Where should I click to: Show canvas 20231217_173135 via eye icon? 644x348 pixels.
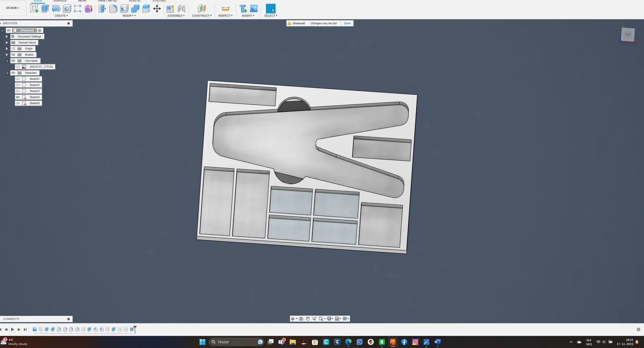point(18,67)
